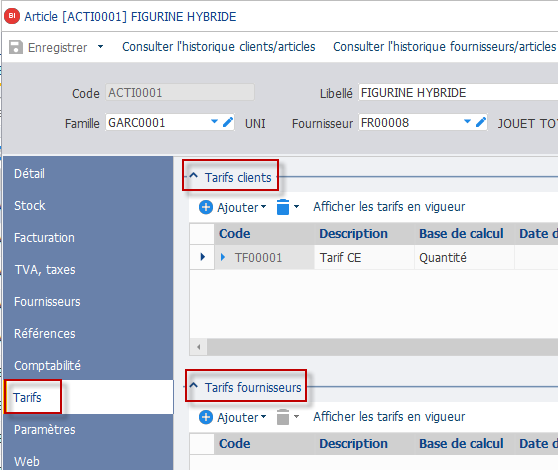The height and width of the screenshot is (470, 558).
Task: Collapse the Tarifs clients section
Action: coord(194,175)
